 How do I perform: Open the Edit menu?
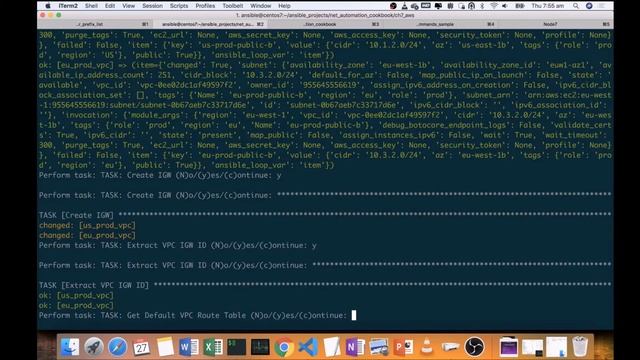(110, 6)
